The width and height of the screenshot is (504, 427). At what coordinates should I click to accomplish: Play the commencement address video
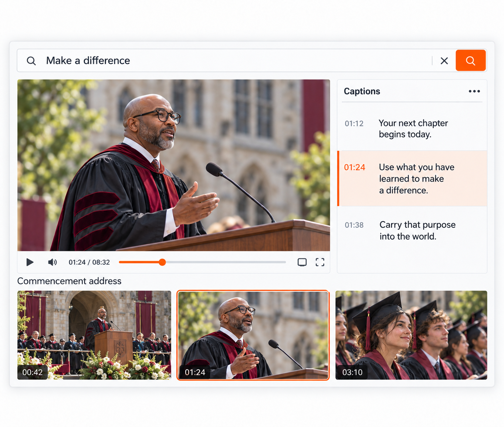point(30,262)
